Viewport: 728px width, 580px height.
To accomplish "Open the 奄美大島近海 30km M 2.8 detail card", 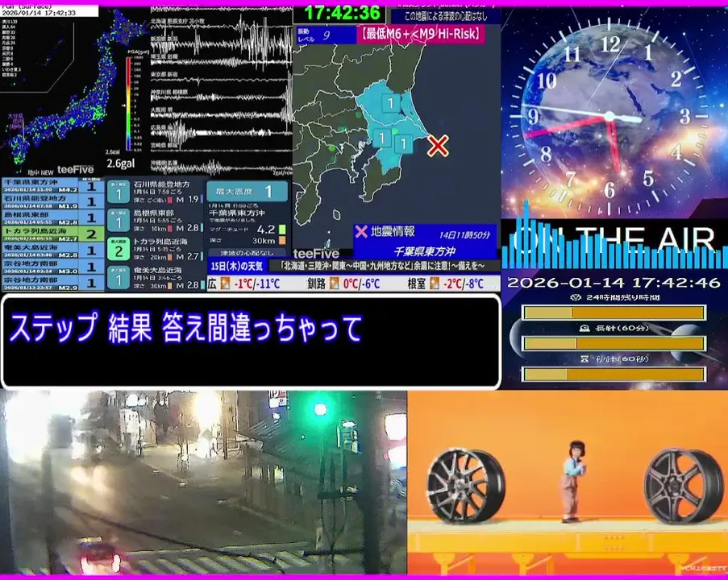I will pyautogui.click(x=156, y=277).
